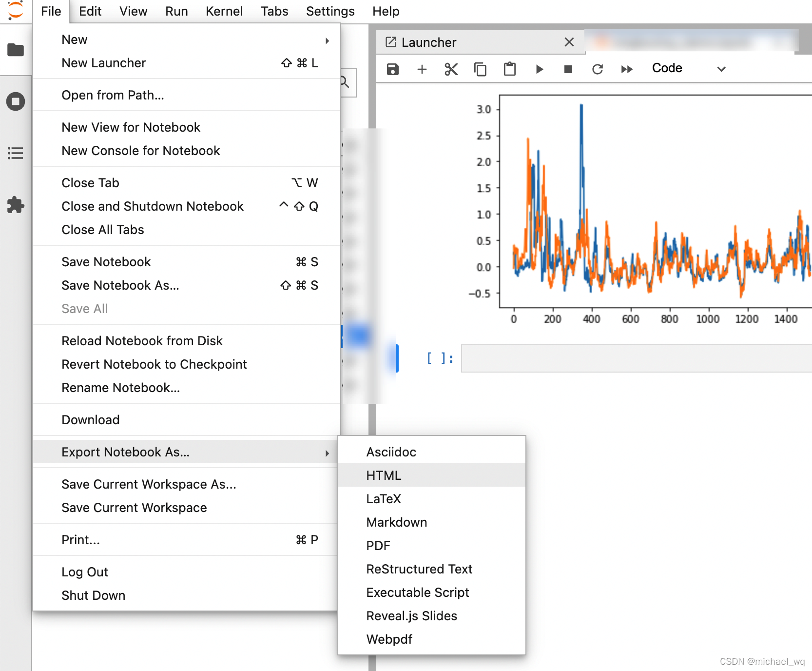Image resolution: width=812 pixels, height=671 pixels.
Task: Open the extension manager puzzle icon
Action: 16,205
